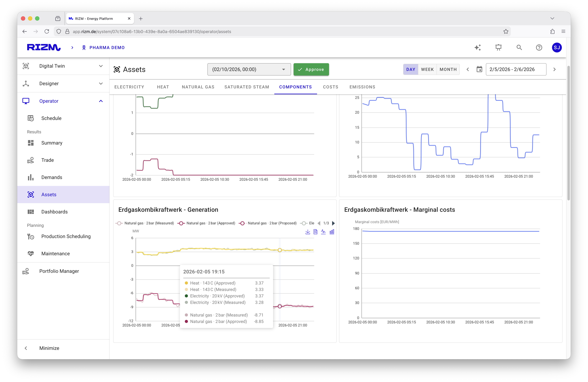Reload the browser page
This screenshot has width=588, height=382.
[x=47, y=31]
